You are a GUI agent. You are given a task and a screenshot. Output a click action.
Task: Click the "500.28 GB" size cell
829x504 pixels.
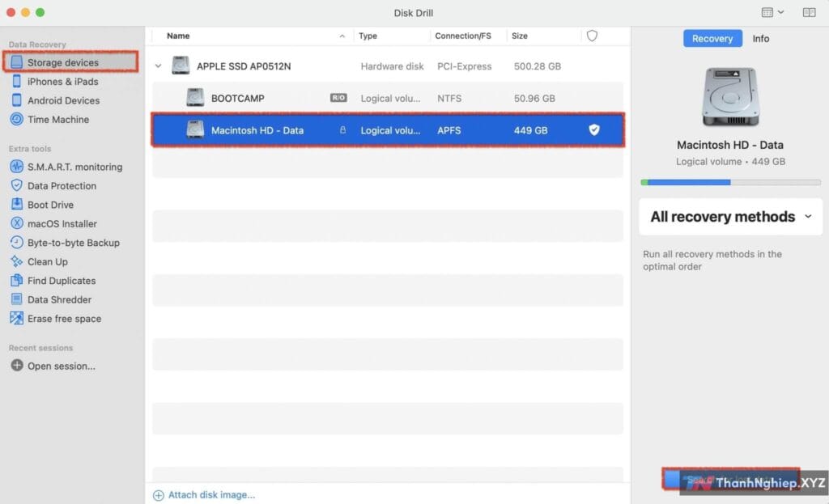point(538,66)
